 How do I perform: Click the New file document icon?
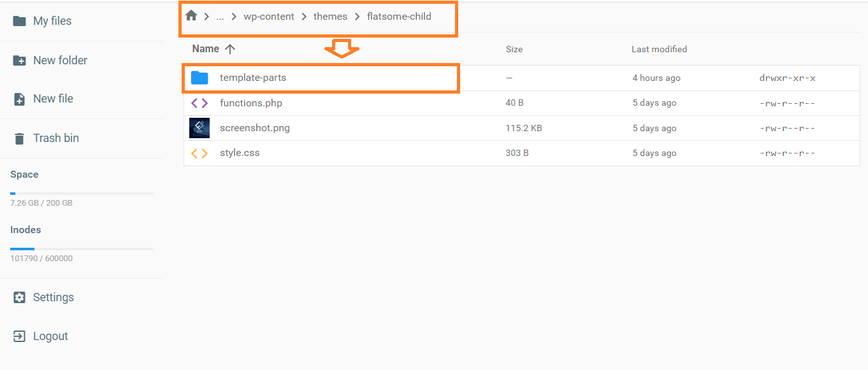(x=20, y=99)
